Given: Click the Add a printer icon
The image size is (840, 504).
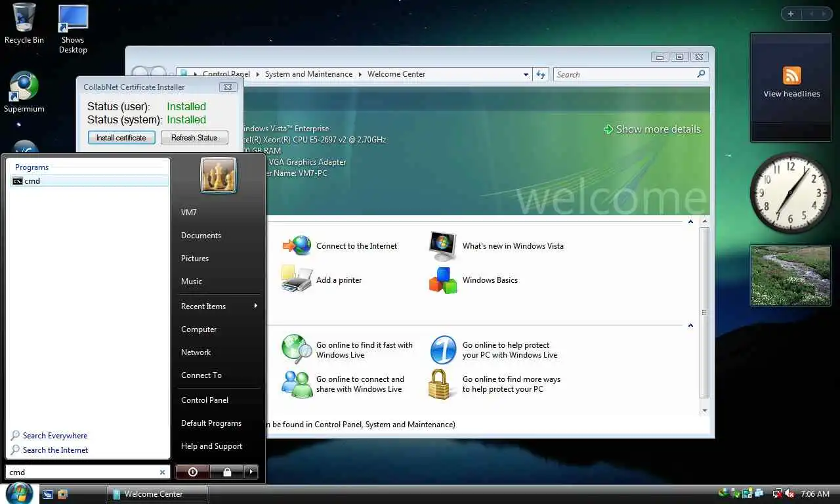Looking at the screenshot, I should [297, 280].
